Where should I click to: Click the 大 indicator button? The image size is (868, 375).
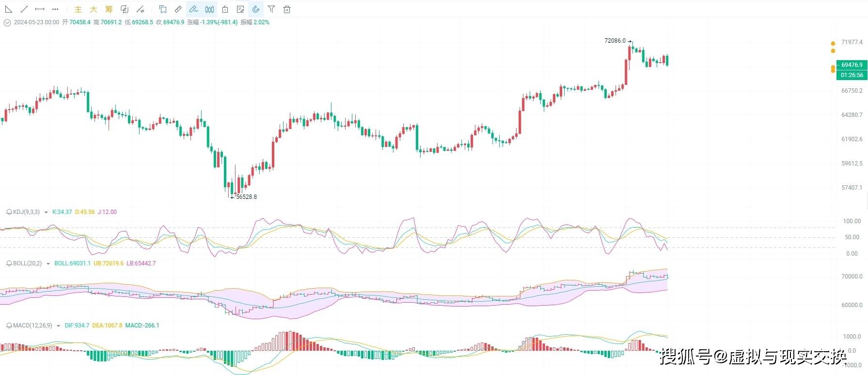(94, 9)
